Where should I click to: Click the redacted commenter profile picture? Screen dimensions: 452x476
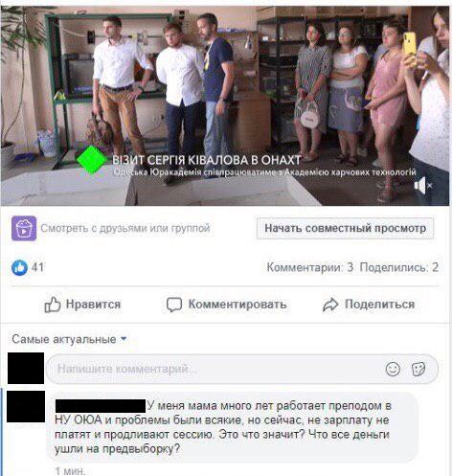(x=26, y=406)
